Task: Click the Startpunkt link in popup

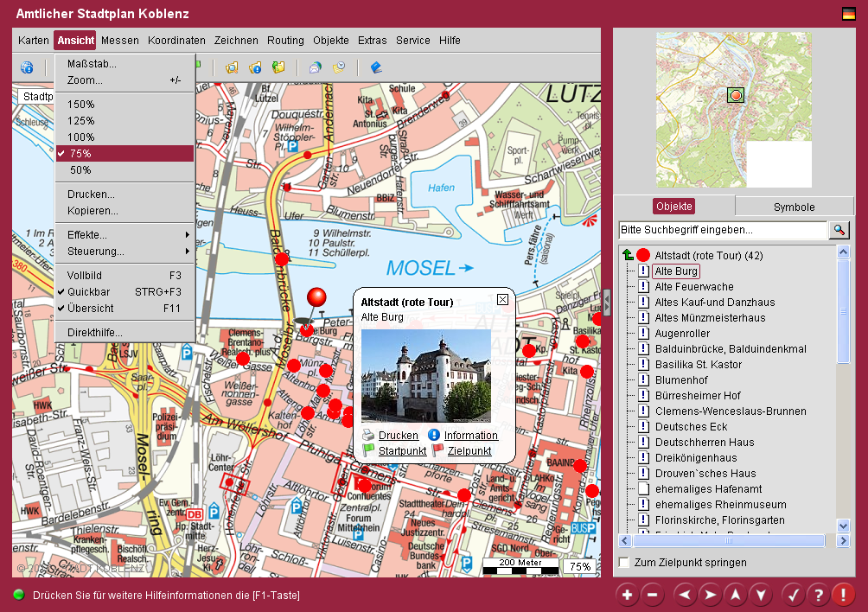Action: coord(402,451)
